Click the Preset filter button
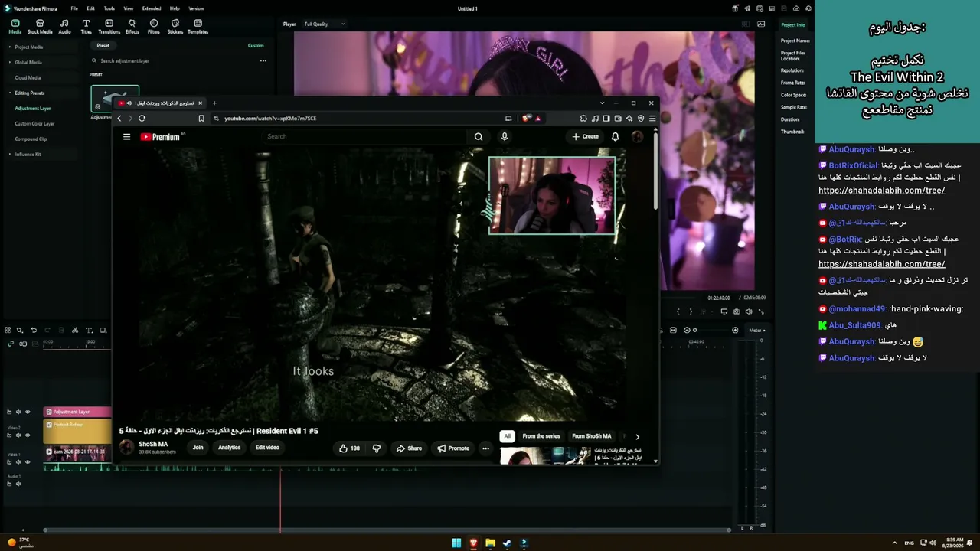Viewport: 980px width, 551px height. tap(103, 45)
